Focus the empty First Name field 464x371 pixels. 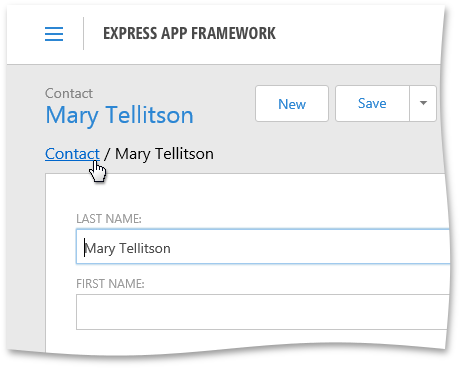click(262, 312)
